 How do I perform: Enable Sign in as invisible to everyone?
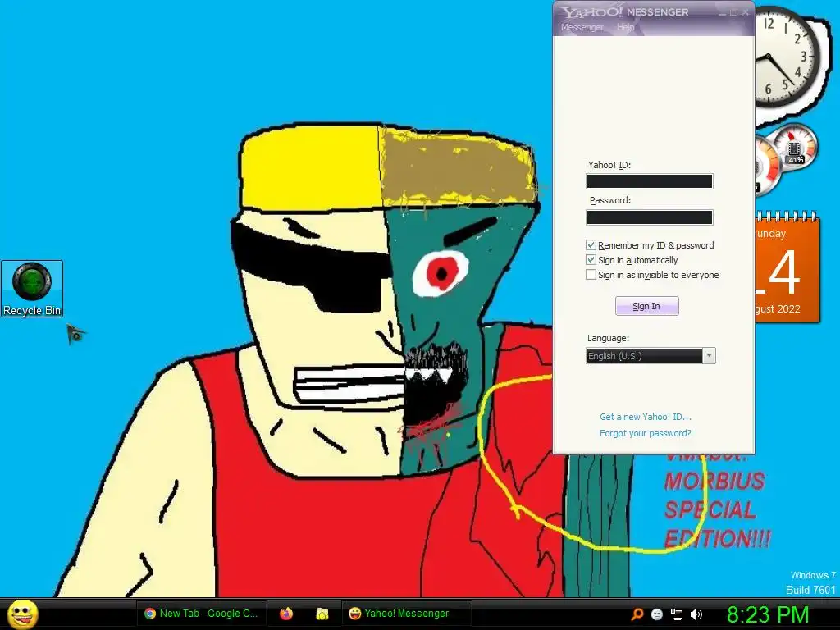tap(591, 275)
